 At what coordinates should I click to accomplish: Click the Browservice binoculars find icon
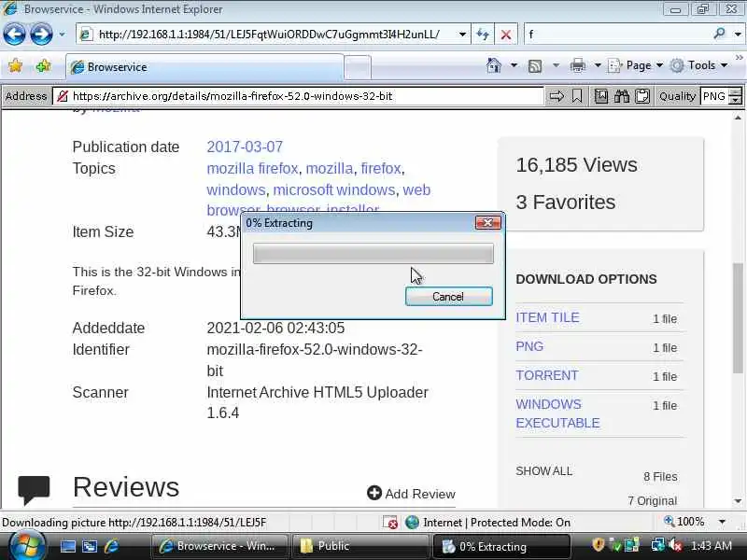[x=622, y=96]
